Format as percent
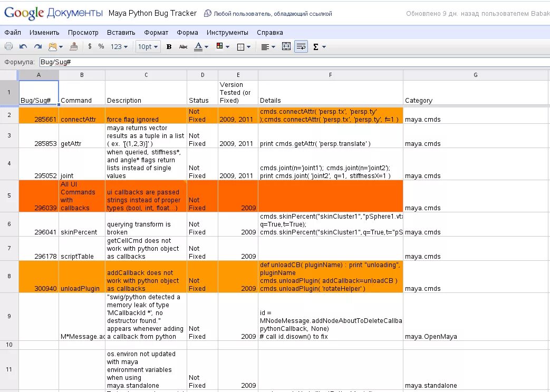Image resolution: width=550 pixels, height=392 pixels. coord(101,46)
